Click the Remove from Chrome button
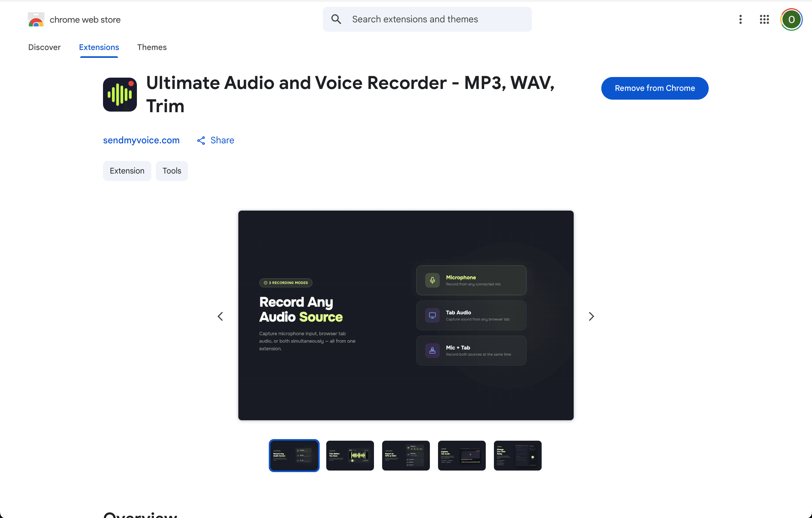The width and height of the screenshot is (812, 518). (x=654, y=88)
